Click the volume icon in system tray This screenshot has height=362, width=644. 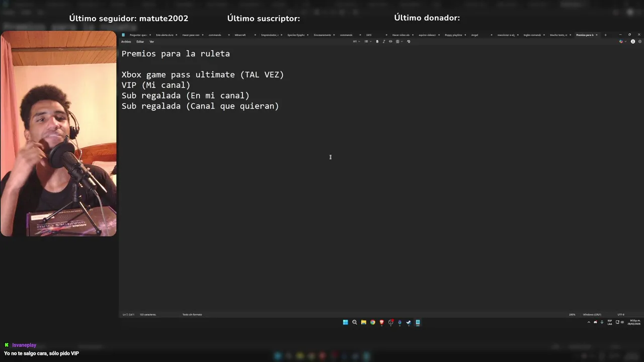click(x=622, y=322)
